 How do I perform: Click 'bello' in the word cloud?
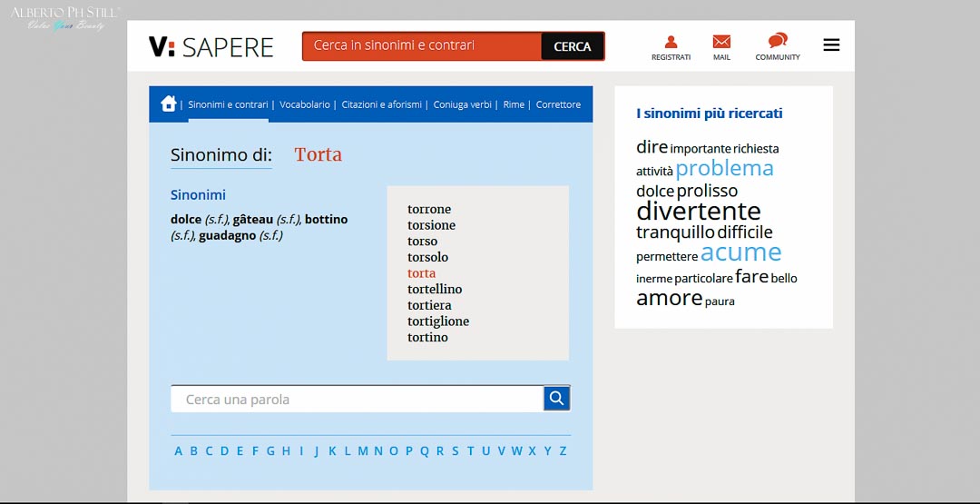pyautogui.click(x=784, y=278)
